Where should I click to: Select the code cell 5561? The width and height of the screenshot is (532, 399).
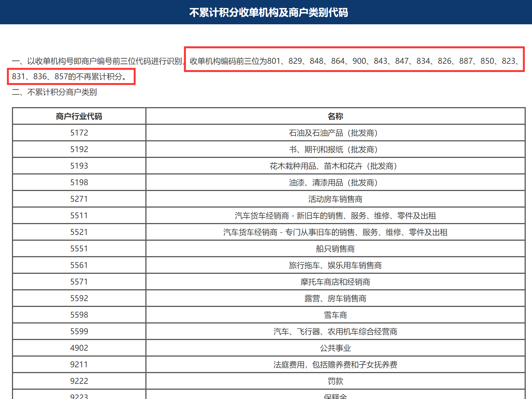point(79,265)
